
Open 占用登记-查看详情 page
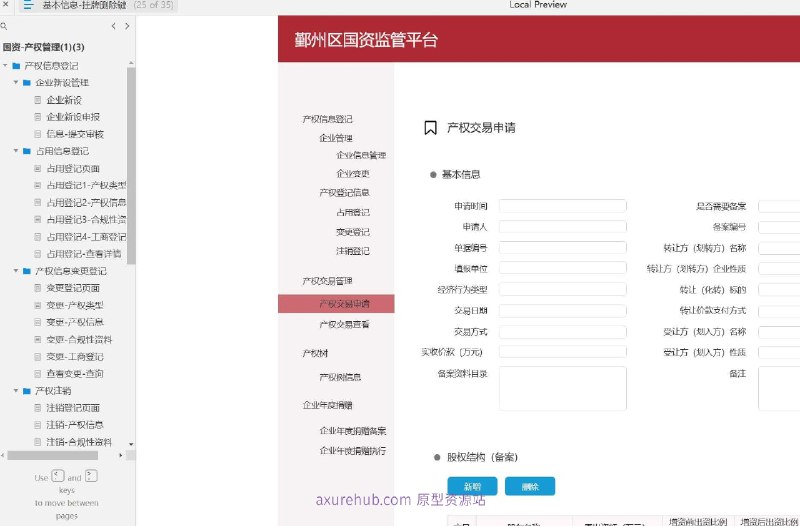pos(84,254)
